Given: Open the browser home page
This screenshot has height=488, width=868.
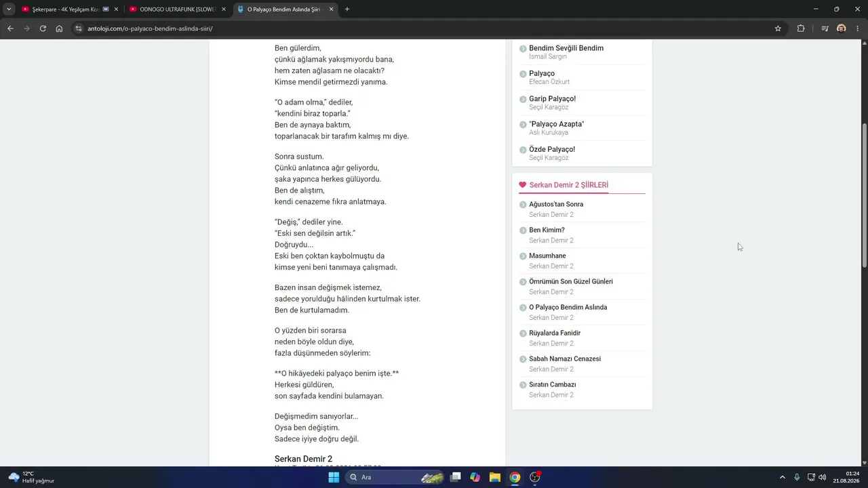Looking at the screenshot, I should point(59,28).
